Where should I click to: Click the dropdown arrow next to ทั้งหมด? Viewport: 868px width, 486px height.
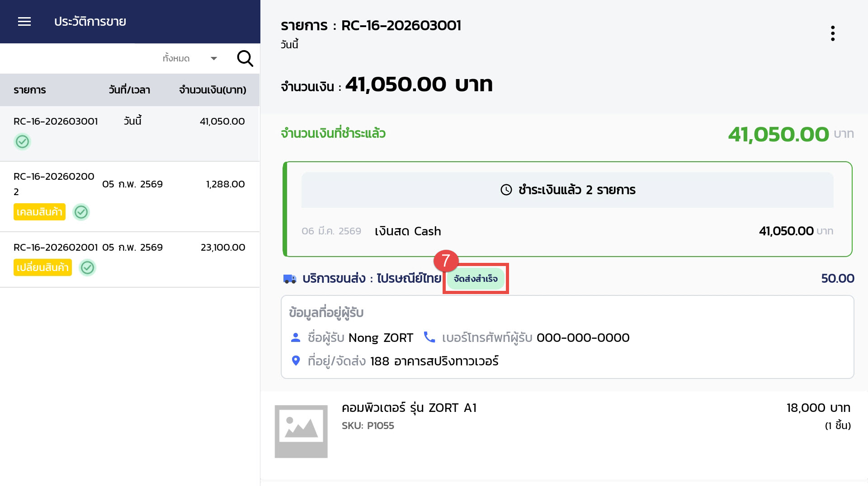pyautogui.click(x=214, y=58)
